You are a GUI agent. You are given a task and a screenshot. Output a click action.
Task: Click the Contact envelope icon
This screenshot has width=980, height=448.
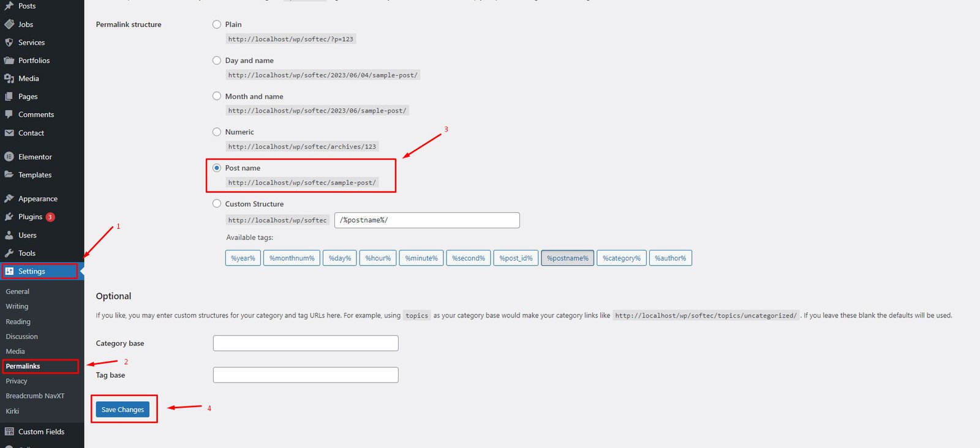[9, 133]
